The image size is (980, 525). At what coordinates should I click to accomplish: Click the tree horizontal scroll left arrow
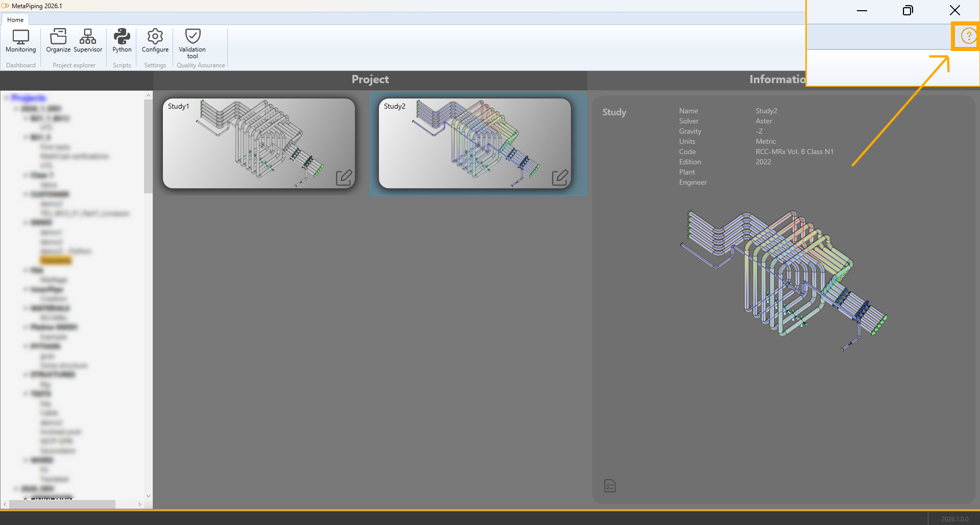coord(5,504)
